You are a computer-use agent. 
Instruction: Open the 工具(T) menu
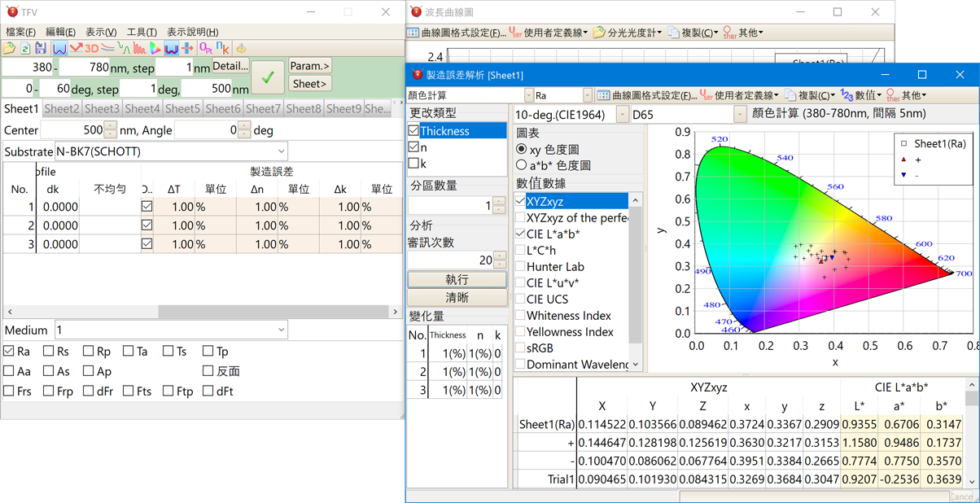click(142, 32)
